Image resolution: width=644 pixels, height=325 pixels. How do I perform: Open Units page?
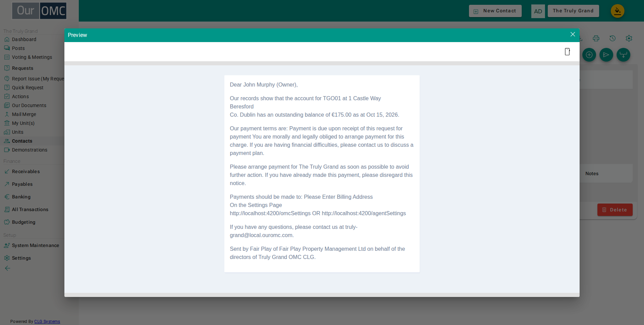click(x=17, y=132)
